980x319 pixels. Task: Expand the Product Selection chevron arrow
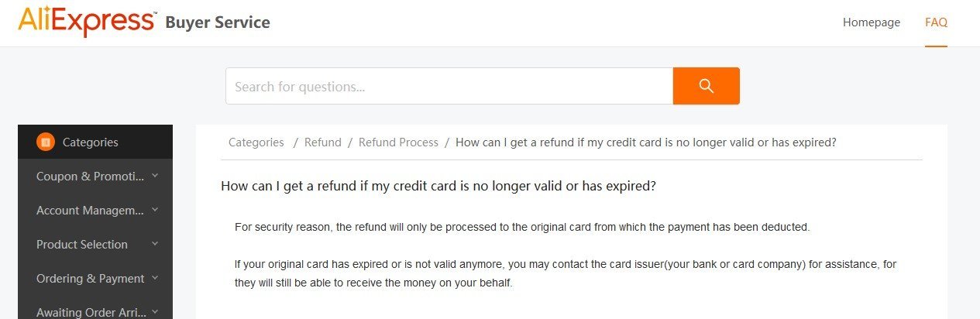pyautogui.click(x=155, y=244)
